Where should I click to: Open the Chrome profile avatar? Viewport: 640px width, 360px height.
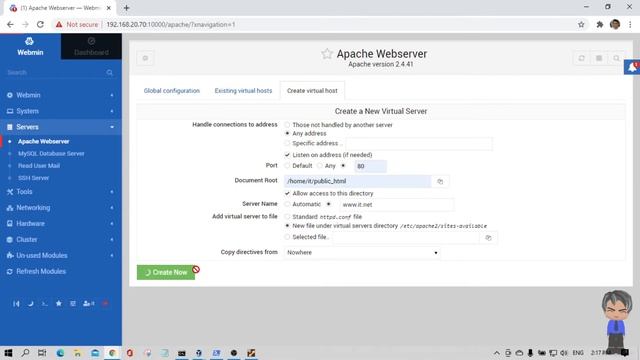(615, 24)
